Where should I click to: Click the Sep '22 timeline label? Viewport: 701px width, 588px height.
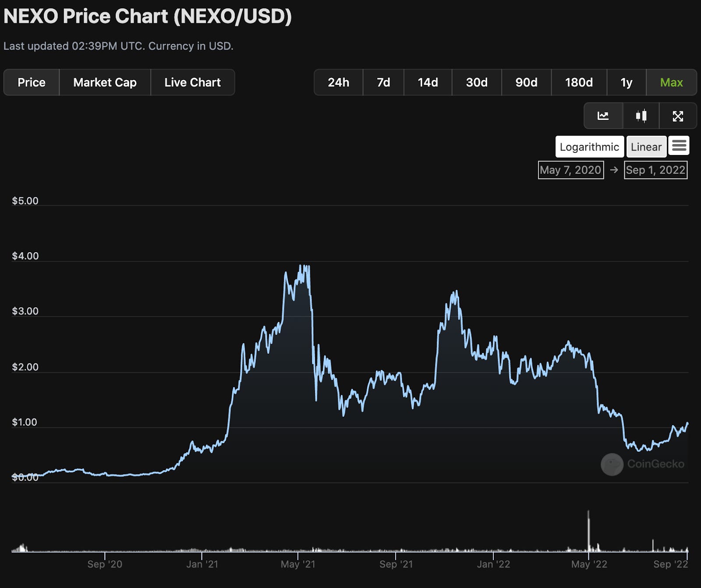(670, 564)
